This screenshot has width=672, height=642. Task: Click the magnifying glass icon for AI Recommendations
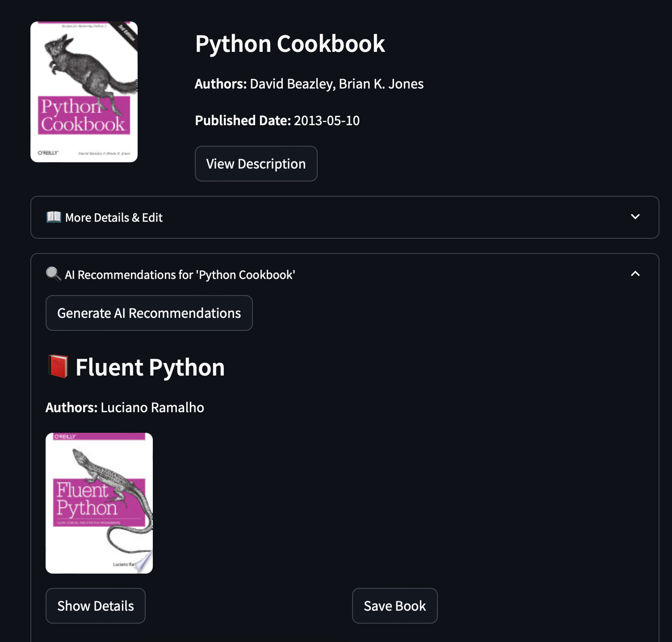click(54, 274)
